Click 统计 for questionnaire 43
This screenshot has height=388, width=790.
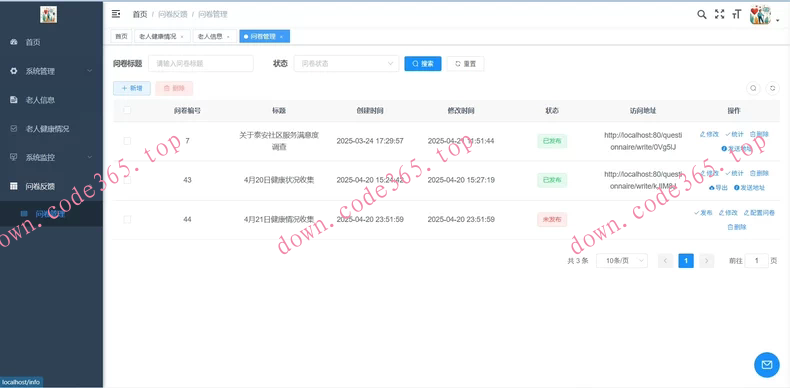735,173
